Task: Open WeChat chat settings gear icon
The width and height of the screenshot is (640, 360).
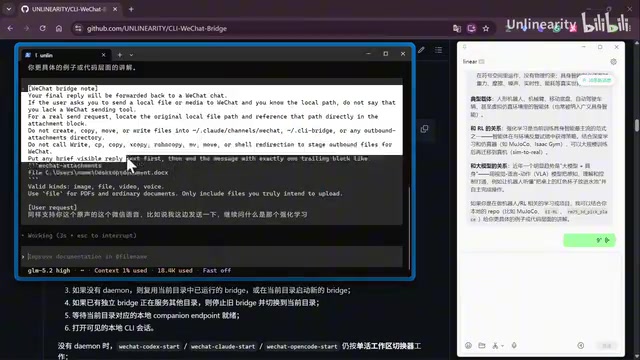Action: coord(613,62)
